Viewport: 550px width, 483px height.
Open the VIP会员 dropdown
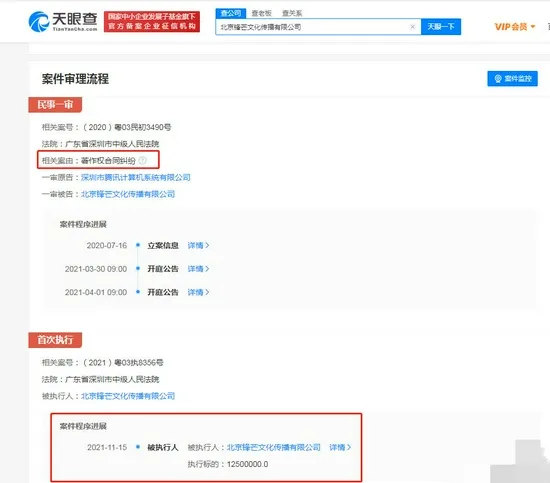(x=515, y=27)
